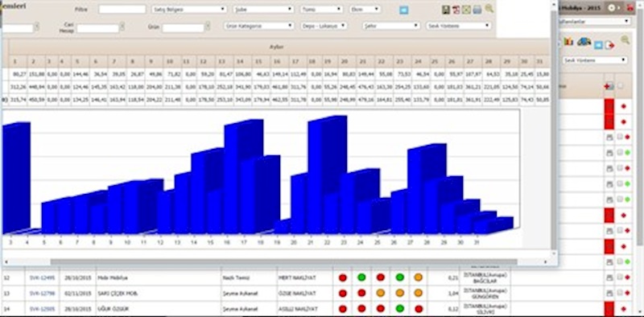The width and height of the screenshot is (644, 317).
Task: Toggle checkbox on the Mobi Mobilya row
Action: click(620, 277)
